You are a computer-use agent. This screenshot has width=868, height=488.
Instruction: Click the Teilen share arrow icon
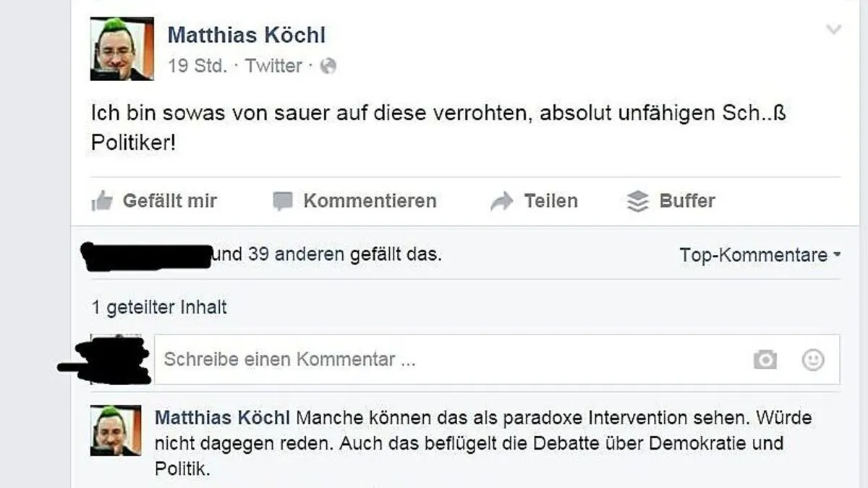pyautogui.click(x=501, y=201)
